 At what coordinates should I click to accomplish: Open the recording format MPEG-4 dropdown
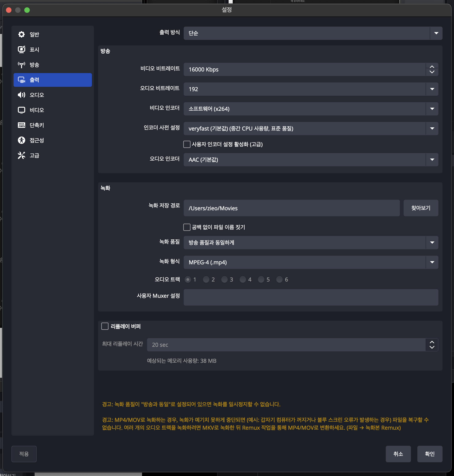(x=311, y=262)
